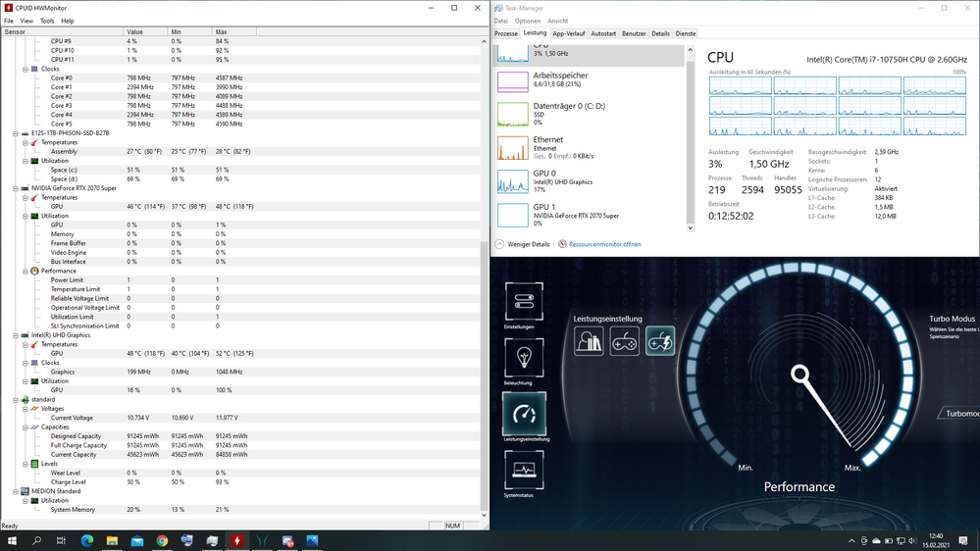The height and width of the screenshot is (551, 980).
Task: Open the Tools menu in HWMonitor
Action: point(47,21)
